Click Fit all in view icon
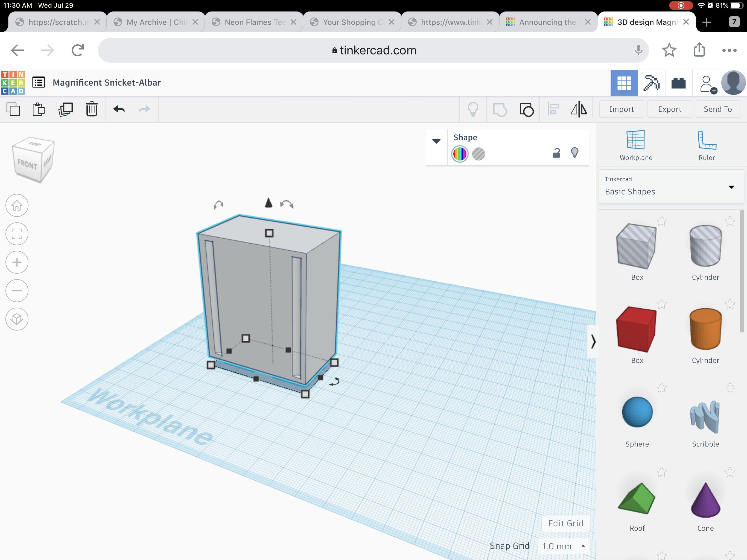 tap(17, 234)
